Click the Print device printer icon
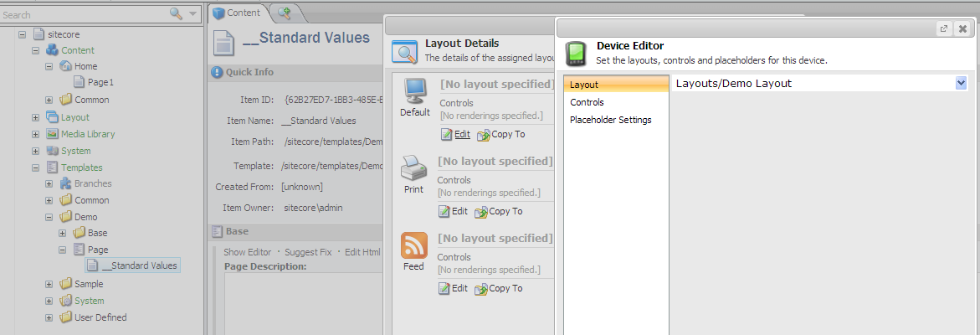Screen dimensions: 980x335 (413, 167)
